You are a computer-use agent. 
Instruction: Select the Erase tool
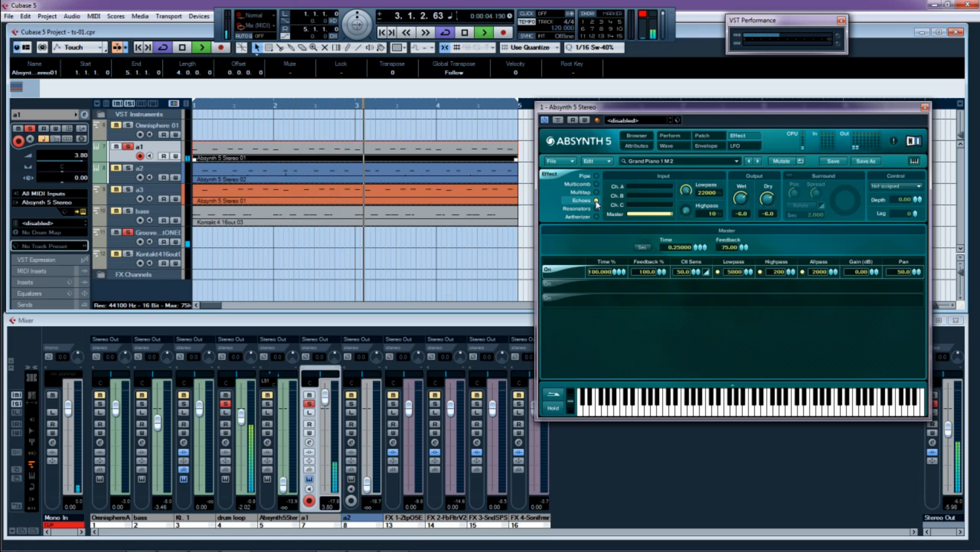click(x=302, y=47)
